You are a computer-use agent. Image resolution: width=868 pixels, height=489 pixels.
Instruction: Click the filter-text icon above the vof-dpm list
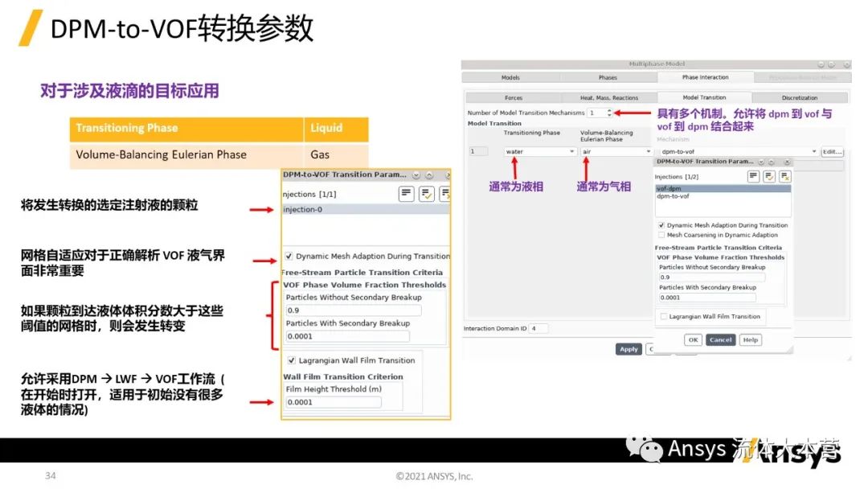[753, 176]
